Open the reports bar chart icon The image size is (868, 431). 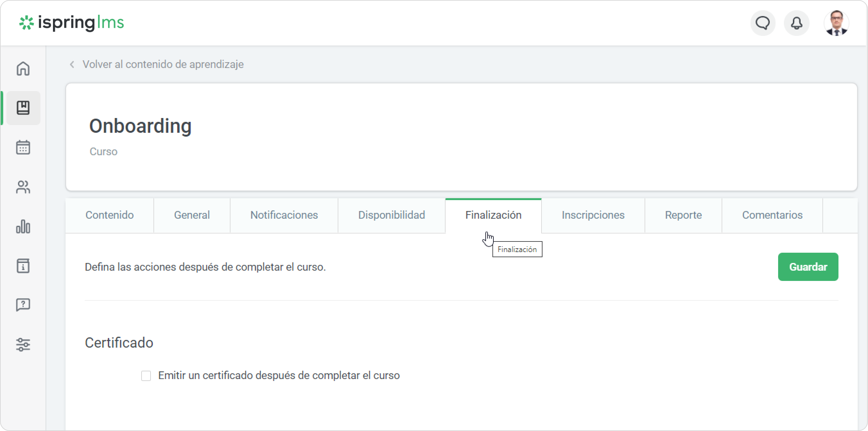tap(23, 227)
